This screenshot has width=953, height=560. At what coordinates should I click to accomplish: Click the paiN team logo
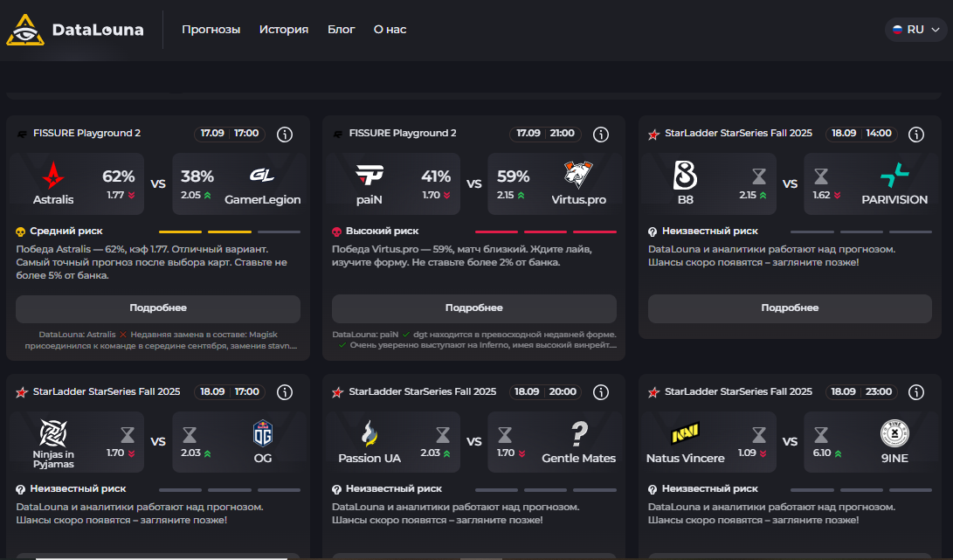point(369,176)
